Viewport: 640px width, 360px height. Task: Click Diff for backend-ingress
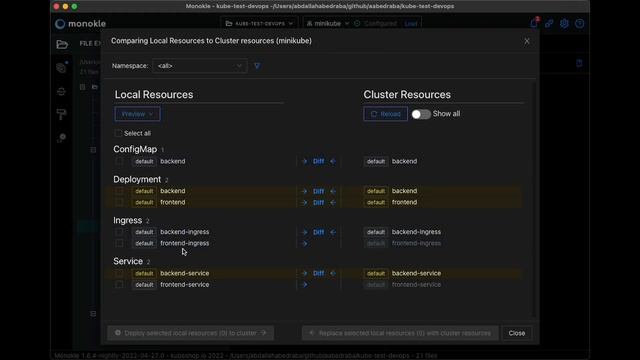coord(318,232)
